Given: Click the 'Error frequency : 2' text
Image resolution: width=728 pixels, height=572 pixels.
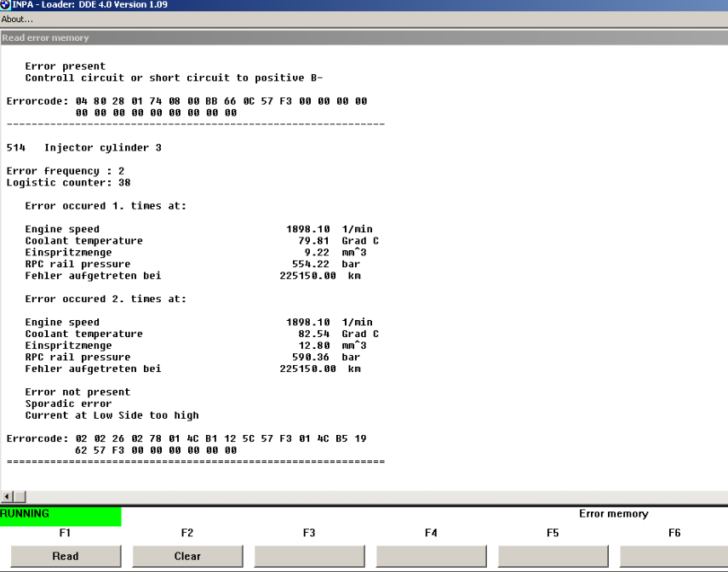Looking at the screenshot, I should (x=65, y=171).
